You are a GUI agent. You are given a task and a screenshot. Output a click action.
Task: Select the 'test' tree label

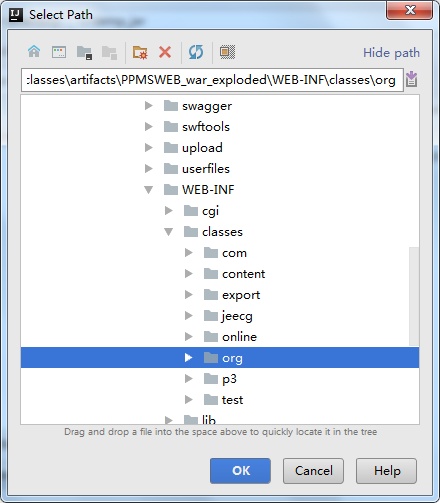(232, 400)
